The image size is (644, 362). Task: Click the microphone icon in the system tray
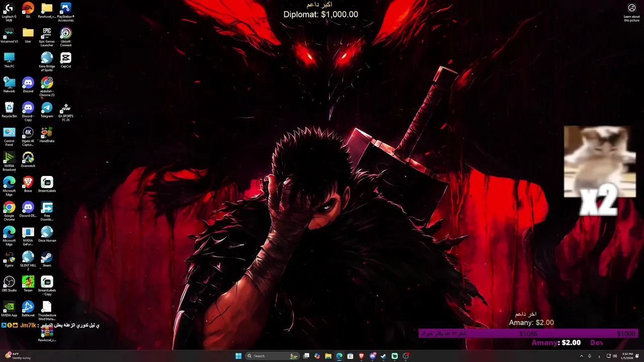590,356
